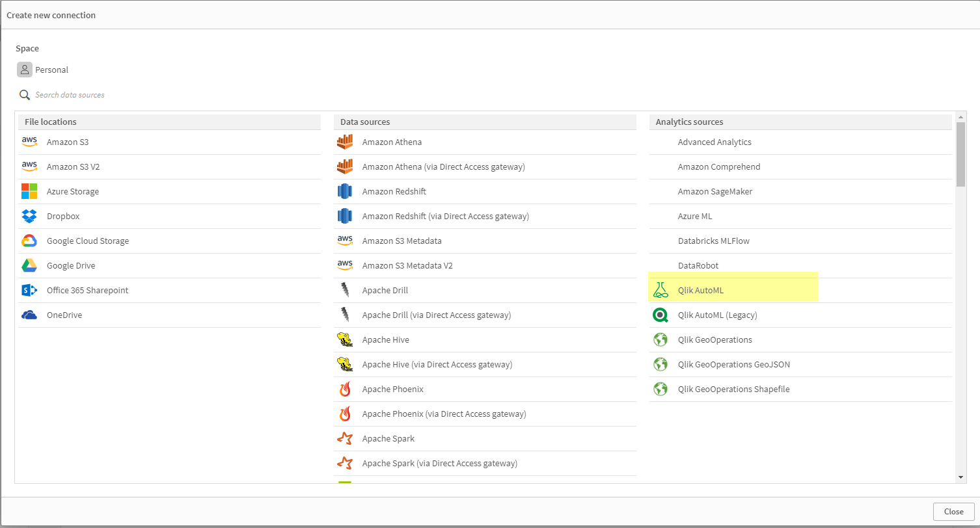Image resolution: width=980 pixels, height=528 pixels.
Task: Click the Azure Storage icon
Action: (x=29, y=191)
